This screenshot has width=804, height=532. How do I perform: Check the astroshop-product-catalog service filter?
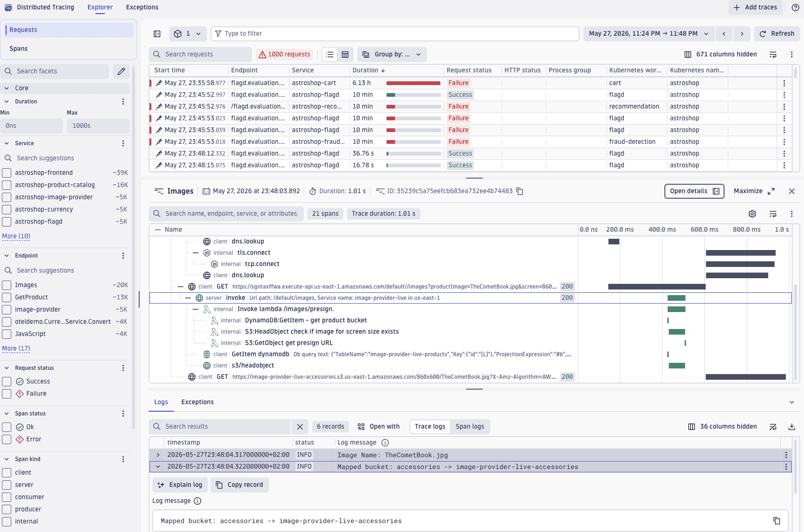coord(7,185)
